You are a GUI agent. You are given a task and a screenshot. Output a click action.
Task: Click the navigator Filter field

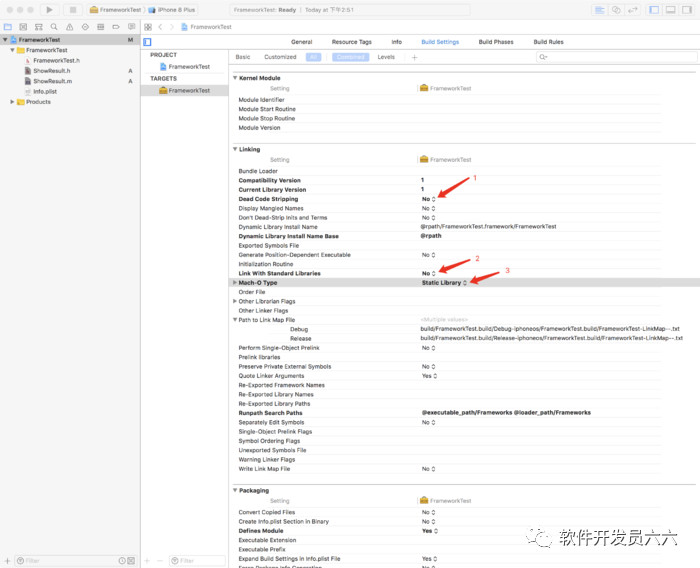66,560
